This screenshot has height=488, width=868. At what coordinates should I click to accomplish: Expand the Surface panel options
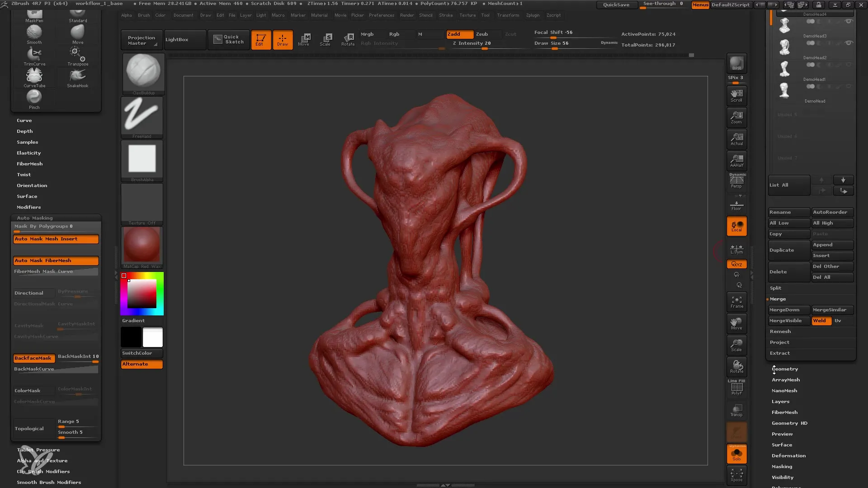[782, 445]
